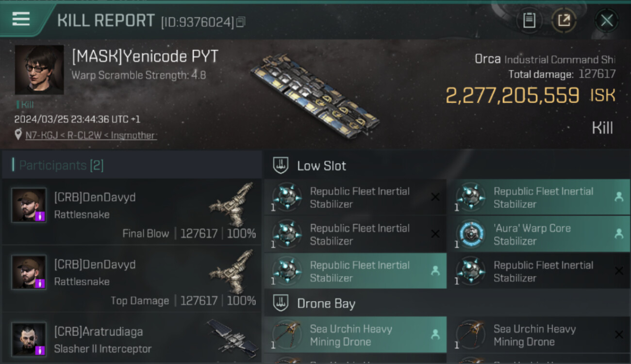Screen dimensions: 631x364
Task: Select the Participants tab
Action: (x=61, y=165)
